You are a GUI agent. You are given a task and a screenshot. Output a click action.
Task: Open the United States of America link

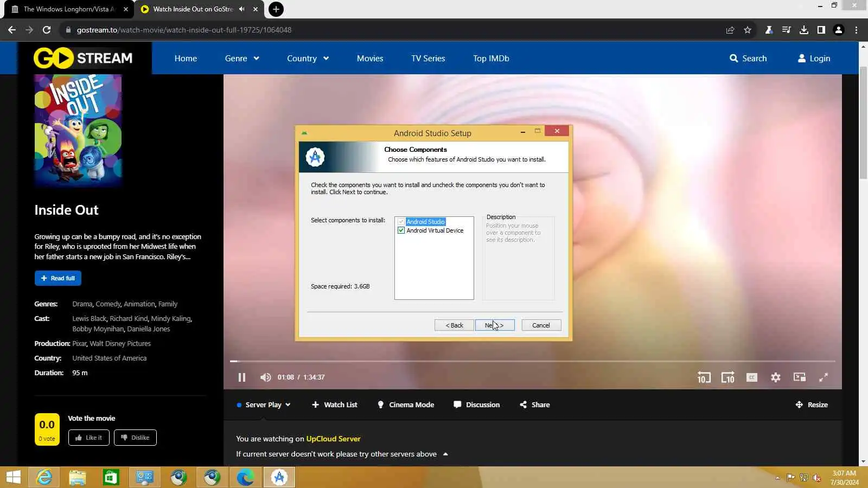110,358
